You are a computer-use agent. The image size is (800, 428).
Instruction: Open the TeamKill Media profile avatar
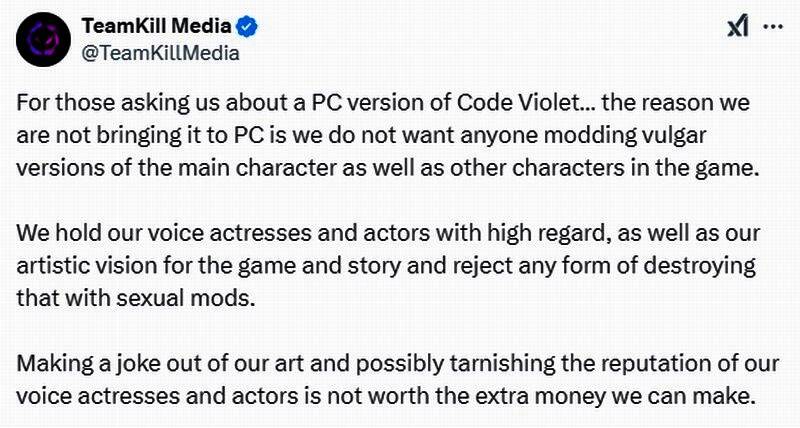(42, 40)
